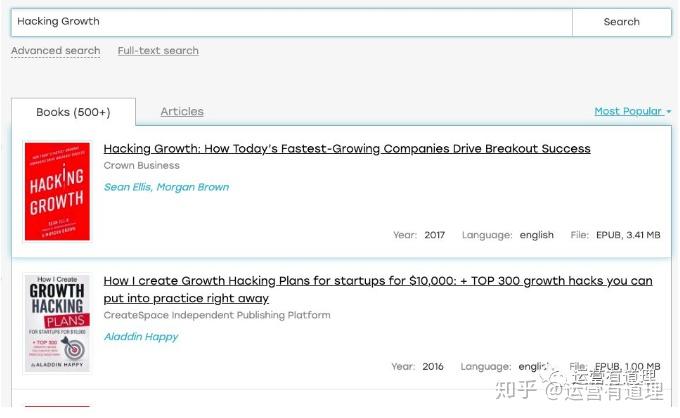Image resolution: width=680 pixels, height=418 pixels.
Task: Click the year 2017 of first result
Action: (435, 235)
